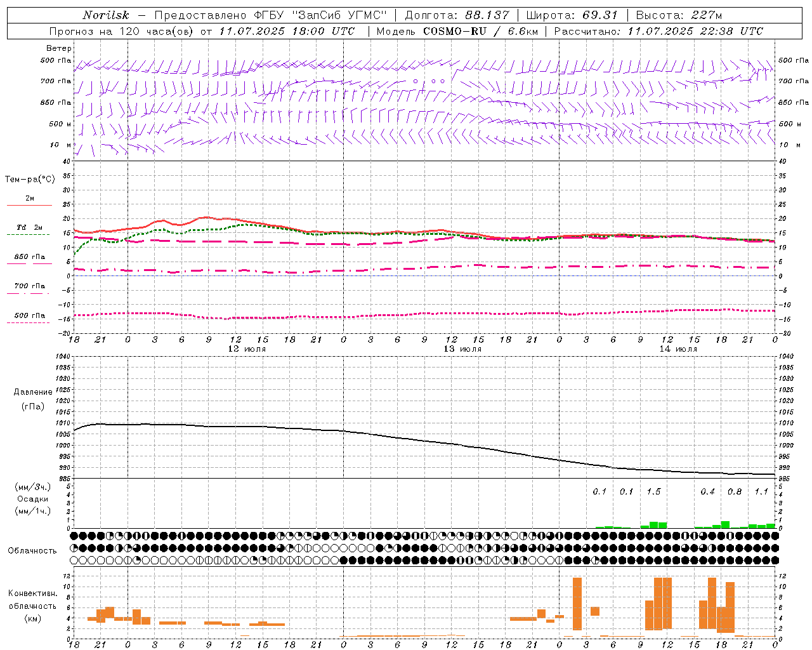Click the "13 июля" date label
Screen dimensions: 812x650
pyautogui.click(x=462, y=349)
